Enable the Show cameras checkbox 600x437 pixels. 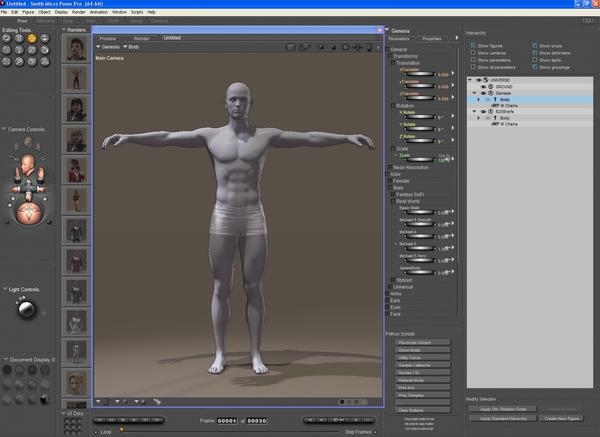point(473,53)
